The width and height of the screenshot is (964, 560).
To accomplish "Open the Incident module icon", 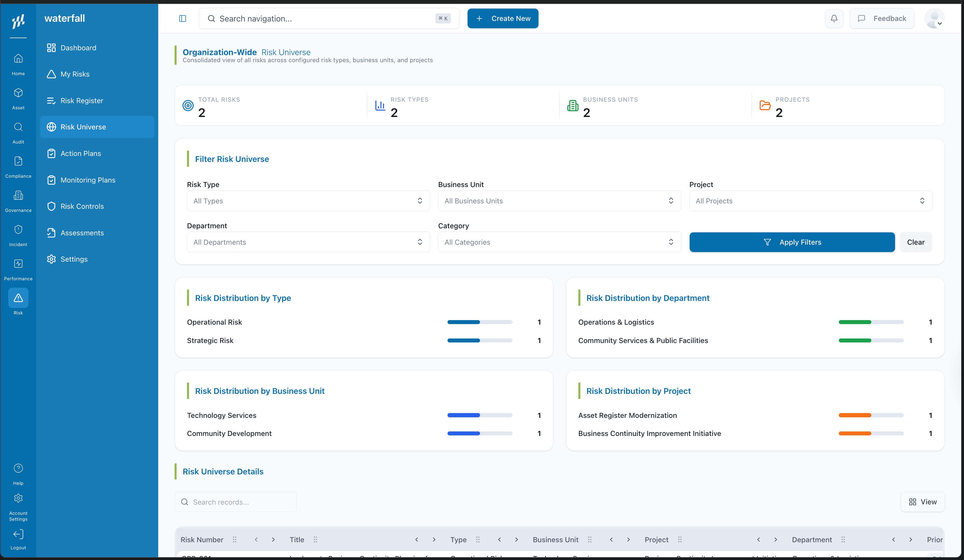I will pos(18,229).
